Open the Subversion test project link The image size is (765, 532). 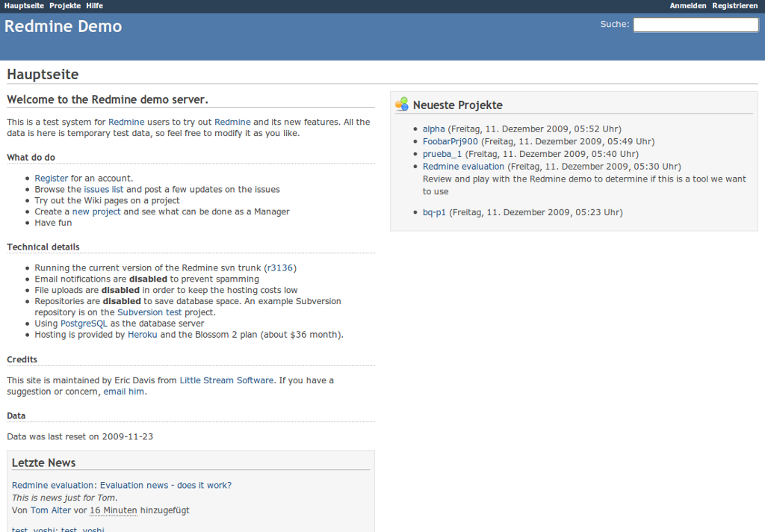click(x=148, y=312)
